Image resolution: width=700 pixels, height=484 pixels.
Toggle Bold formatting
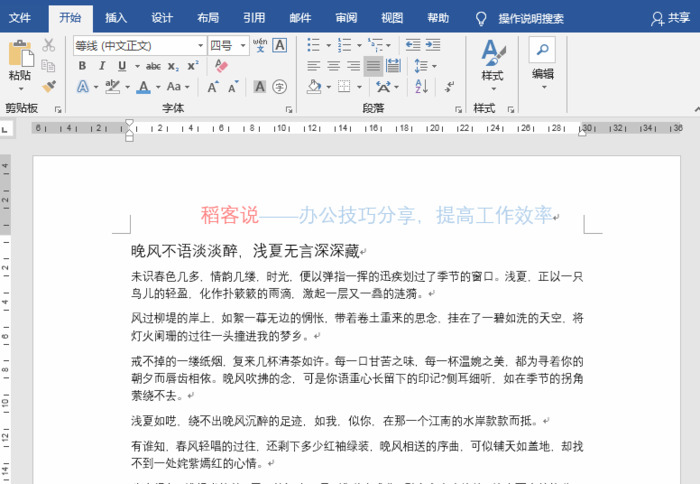tap(82, 66)
